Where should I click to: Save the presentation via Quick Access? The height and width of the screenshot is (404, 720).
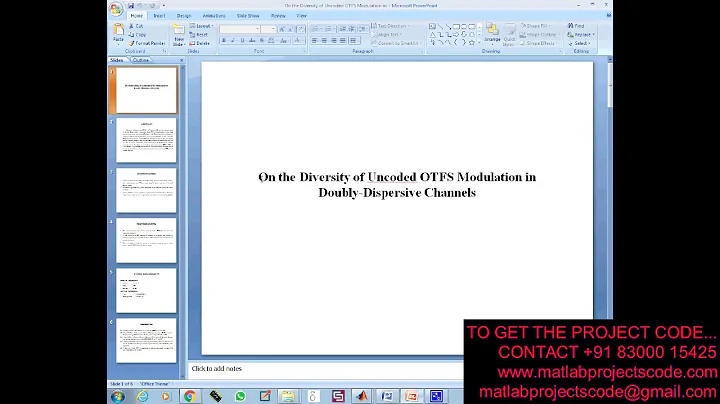point(131,6)
